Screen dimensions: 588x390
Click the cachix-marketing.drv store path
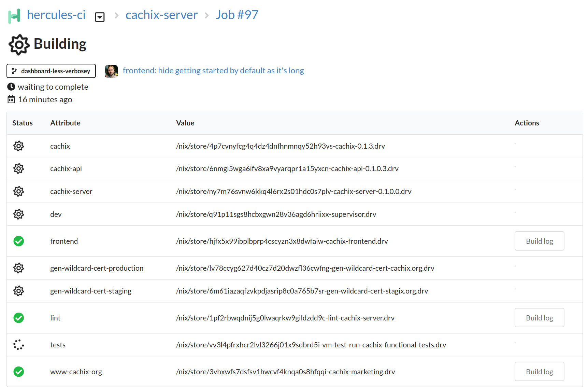(x=286, y=372)
